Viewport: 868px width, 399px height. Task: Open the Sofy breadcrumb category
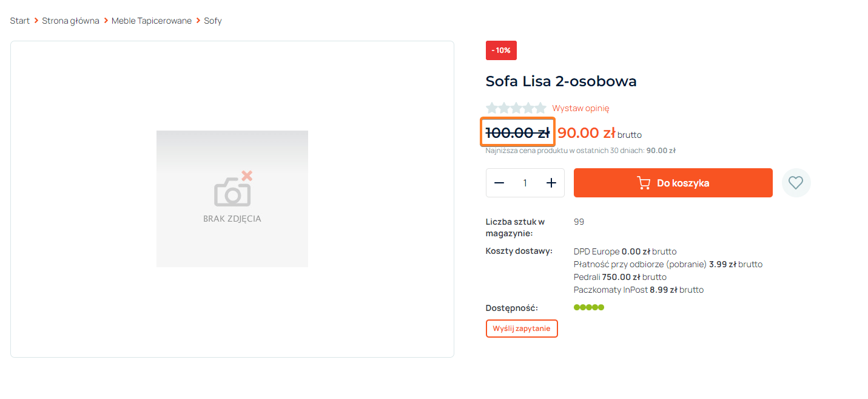pyautogui.click(x=213, y=21)
